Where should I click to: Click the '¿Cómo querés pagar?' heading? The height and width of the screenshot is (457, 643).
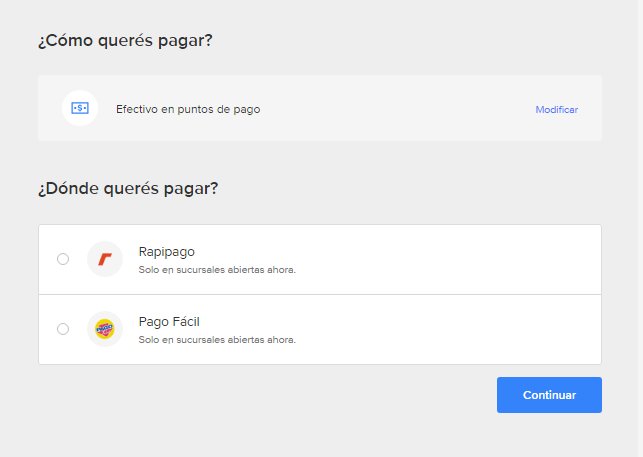(126, 41)
